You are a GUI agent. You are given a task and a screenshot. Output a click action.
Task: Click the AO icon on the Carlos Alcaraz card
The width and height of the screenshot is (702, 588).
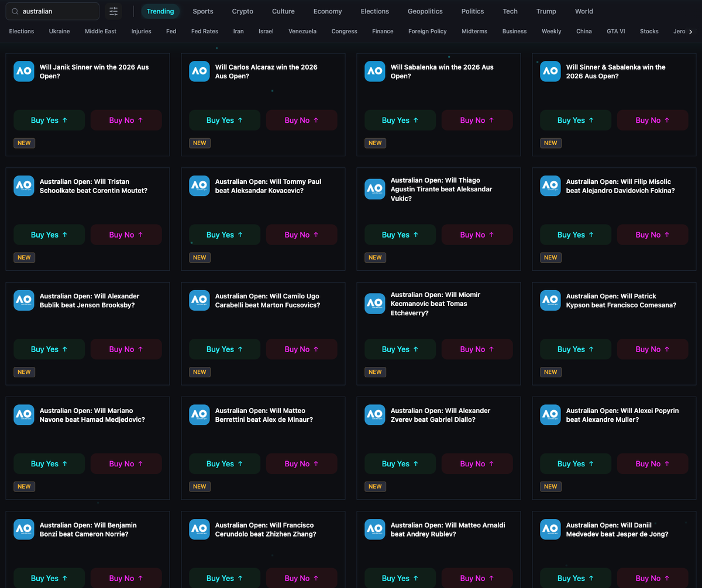pyautogui.click(x=199, y=71)
